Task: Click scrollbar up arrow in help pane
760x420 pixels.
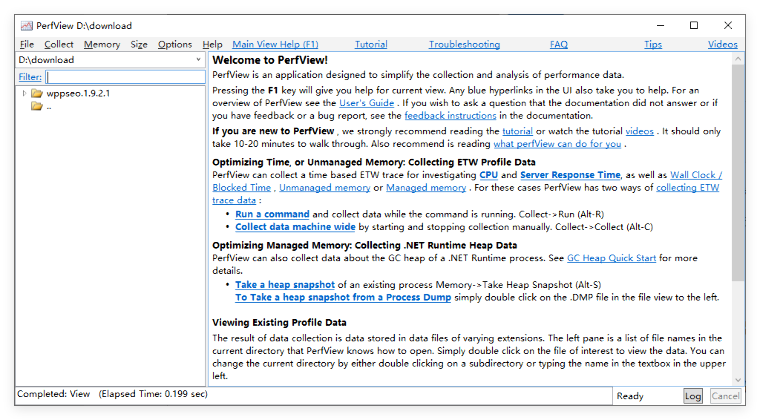Action: pyautogui.click(x=738, y=59)
